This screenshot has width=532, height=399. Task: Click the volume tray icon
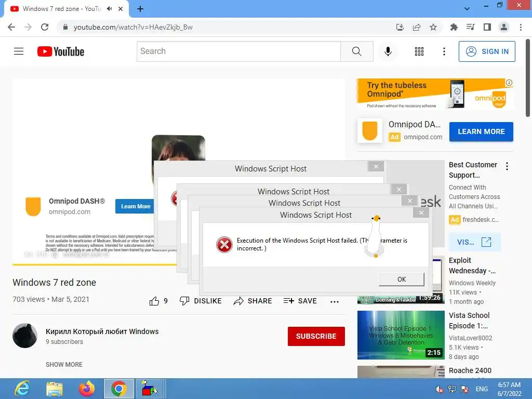coord(440,389)
